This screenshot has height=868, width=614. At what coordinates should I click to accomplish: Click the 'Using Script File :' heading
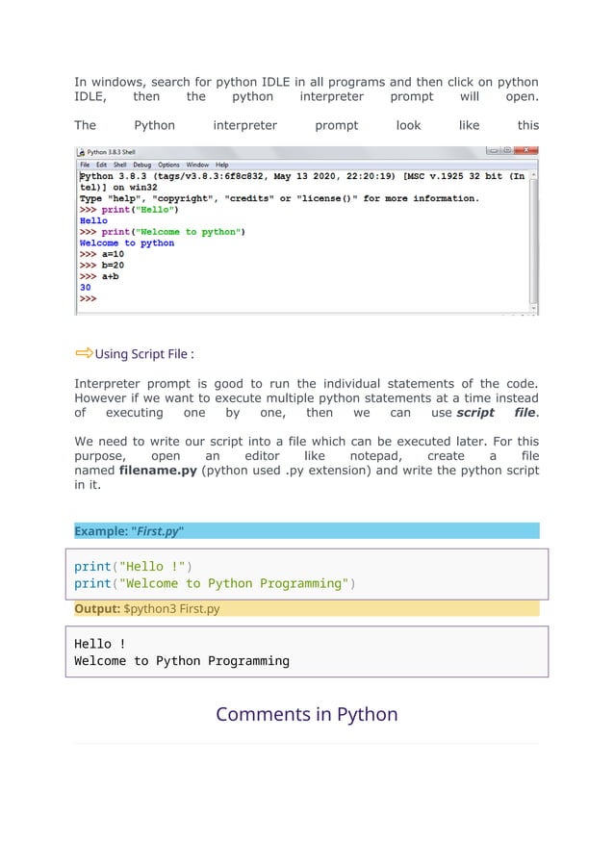point(144,354)
